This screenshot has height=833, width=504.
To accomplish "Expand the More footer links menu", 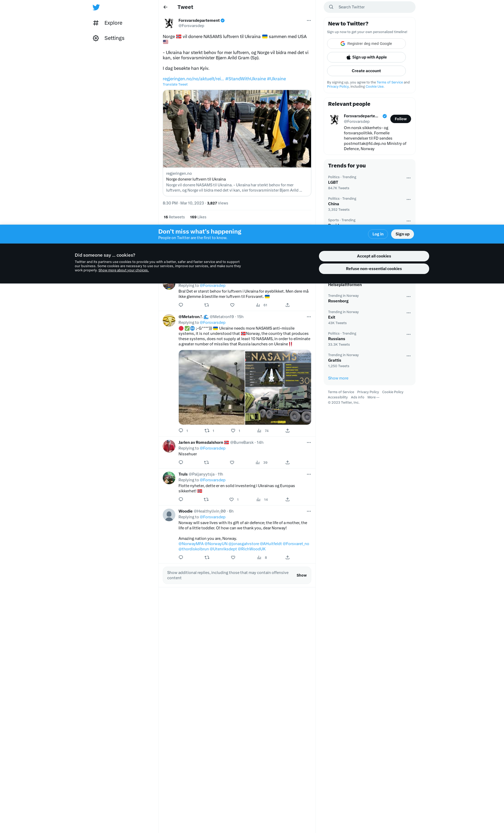I will click(373, 397).
